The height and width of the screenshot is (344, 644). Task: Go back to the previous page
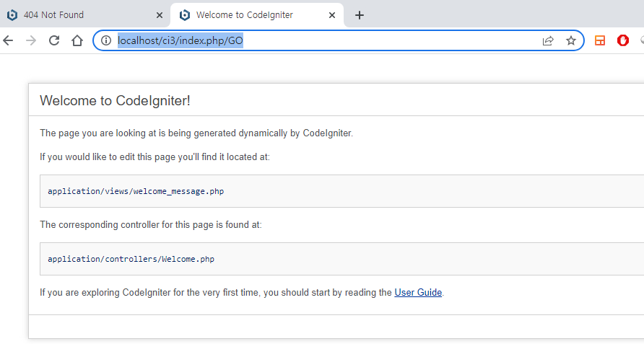tap(8, 40)
